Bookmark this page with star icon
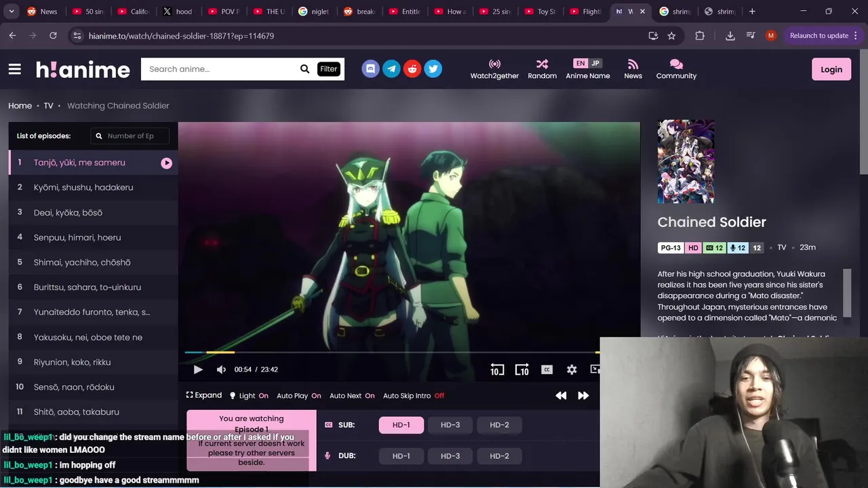The width and height of the screenshot is (868, 488). tap(671, 36)
